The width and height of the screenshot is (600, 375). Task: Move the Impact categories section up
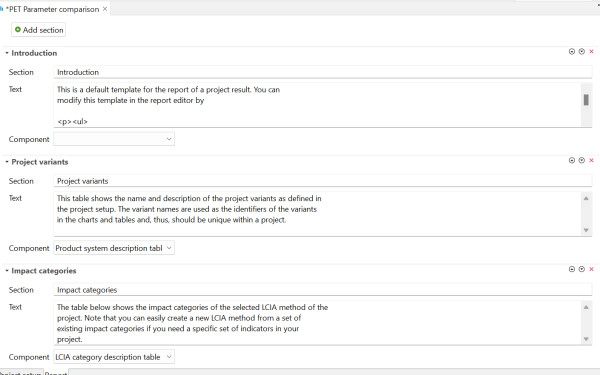coord(572,269)
